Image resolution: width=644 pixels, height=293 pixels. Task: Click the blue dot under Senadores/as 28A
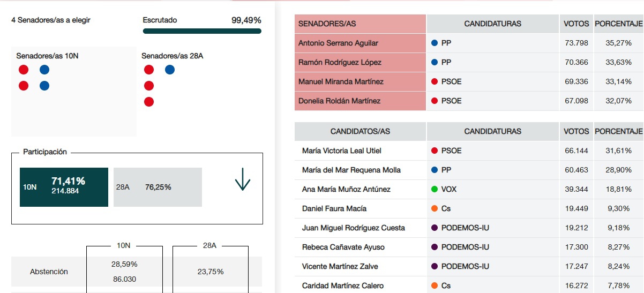click(170, 70)
